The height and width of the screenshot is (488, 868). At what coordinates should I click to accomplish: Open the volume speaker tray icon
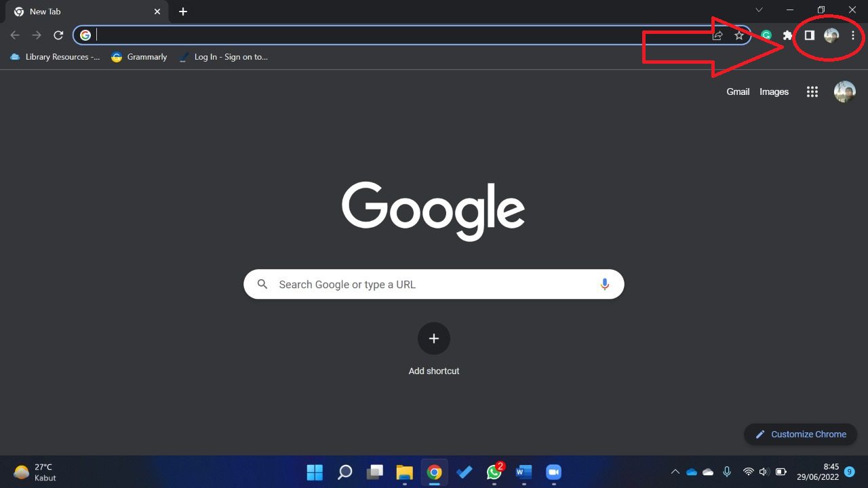764,472
